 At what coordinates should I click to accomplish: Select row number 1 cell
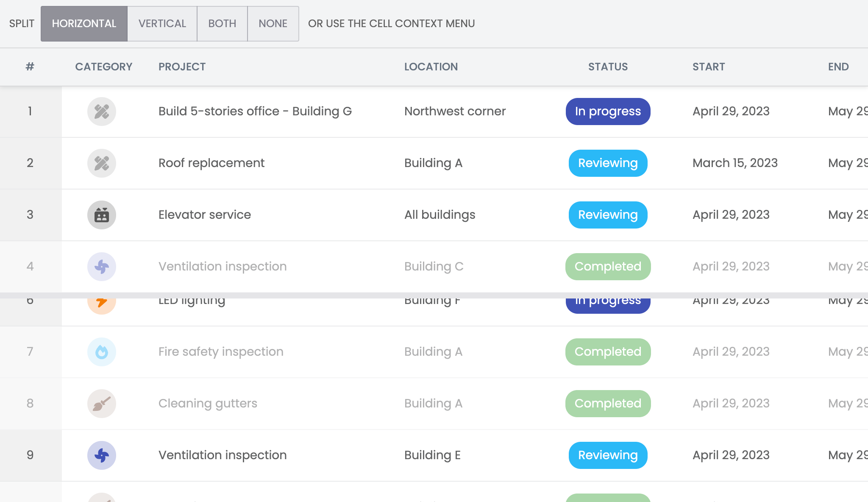pyautogui.click(x=31, y=112)
